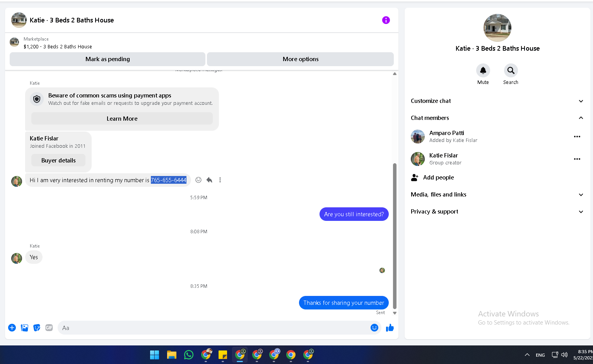Collapse the Chat members section
Screen dimensions: 593x364
pos(497,118)
